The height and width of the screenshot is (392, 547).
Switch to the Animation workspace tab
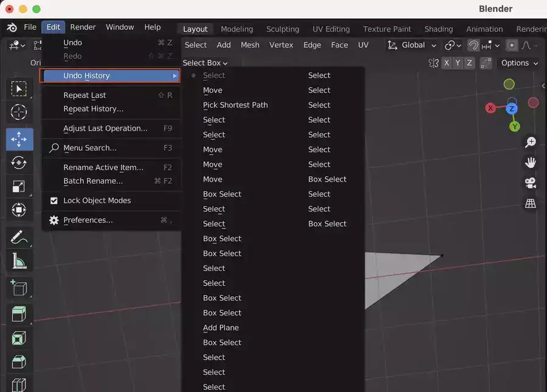point(484,29)
